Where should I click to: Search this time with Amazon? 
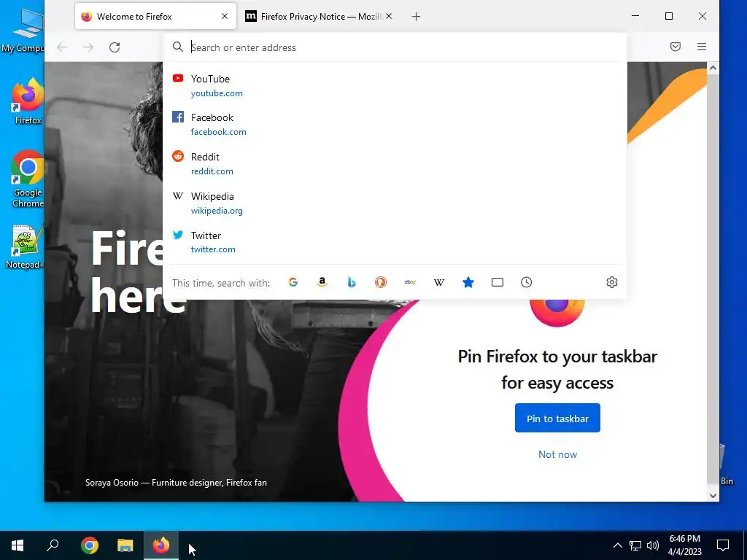point(322,282)
